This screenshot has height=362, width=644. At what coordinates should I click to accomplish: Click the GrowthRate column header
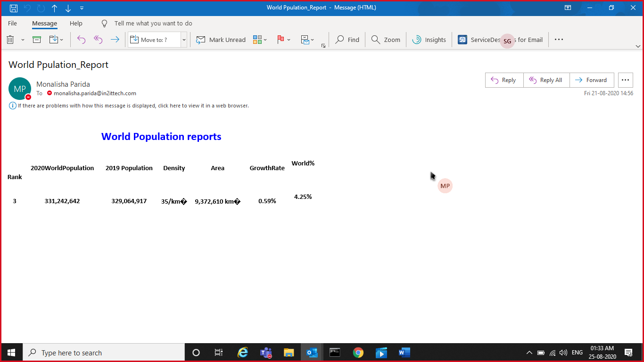tap(267, 168)
